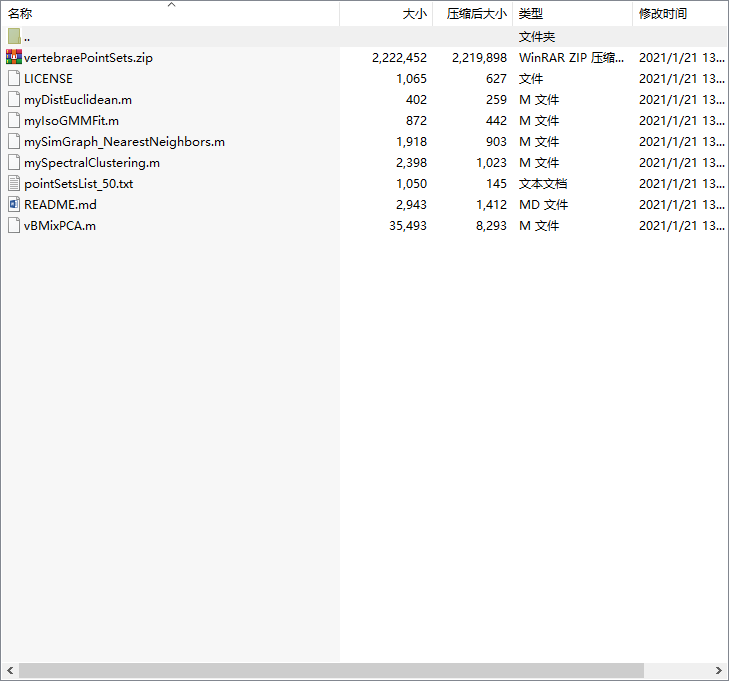Sort by the 大小 column header
729x681 pixels.
point(386,14)
